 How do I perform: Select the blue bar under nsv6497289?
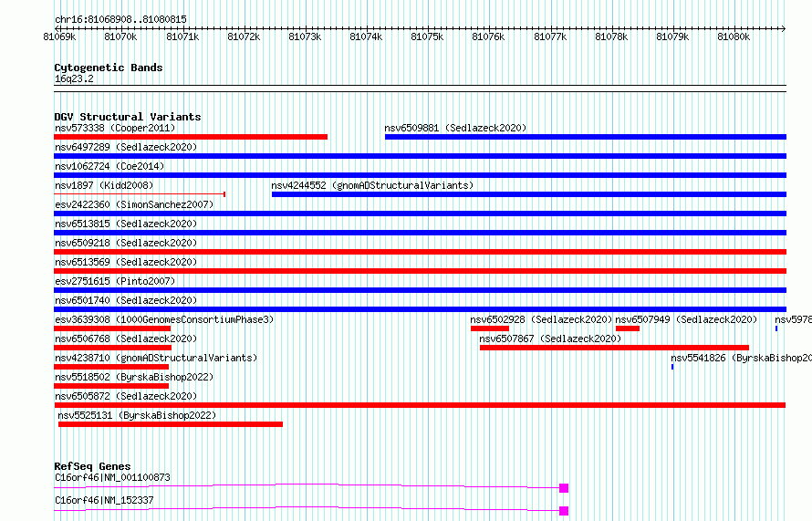pos(420,156)
